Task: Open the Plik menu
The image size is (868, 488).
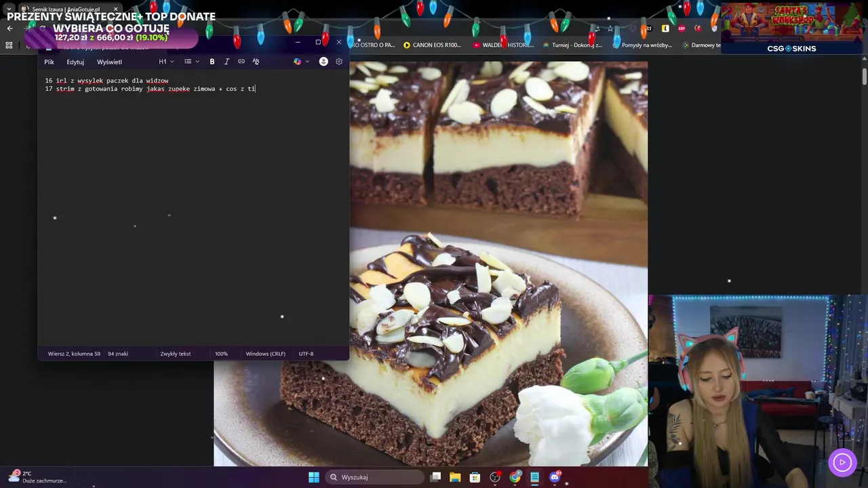Action: coord(49,62)
